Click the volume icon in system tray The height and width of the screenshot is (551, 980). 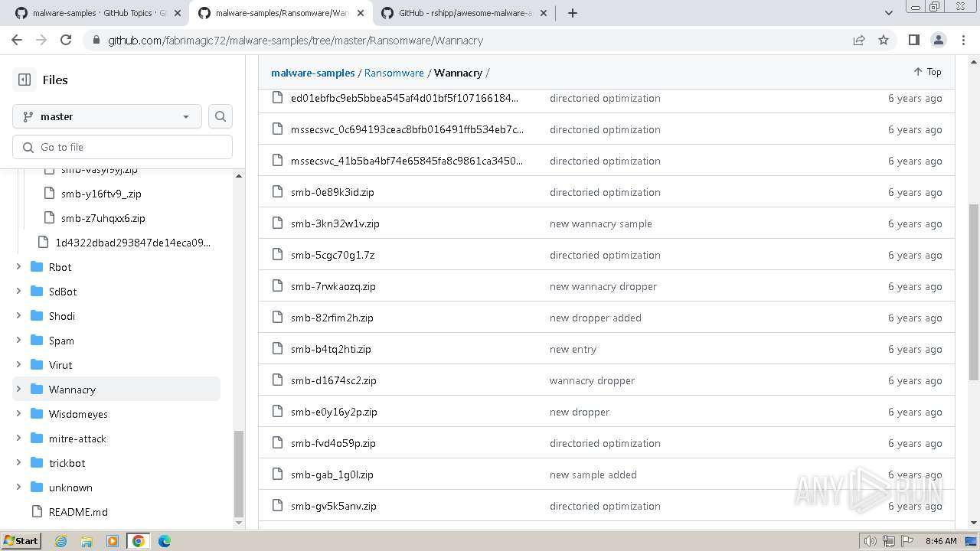[870, 541]
